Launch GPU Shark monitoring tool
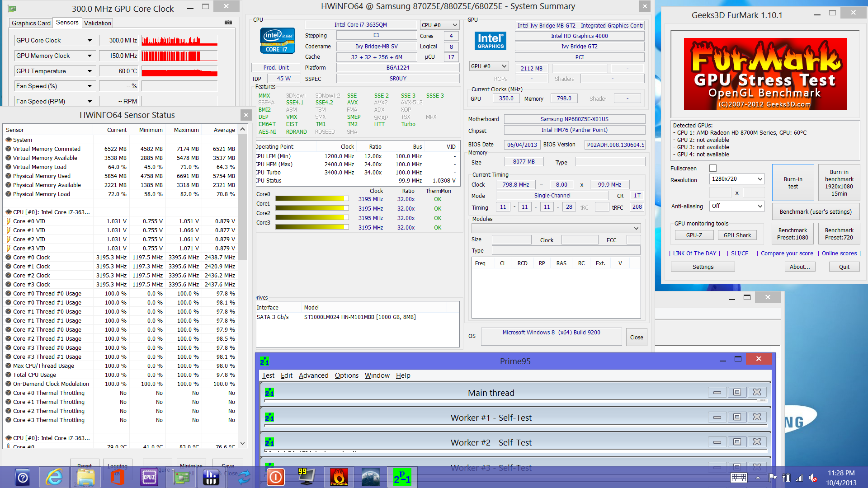Screen dimensions: 868x488 click(737, 235)
